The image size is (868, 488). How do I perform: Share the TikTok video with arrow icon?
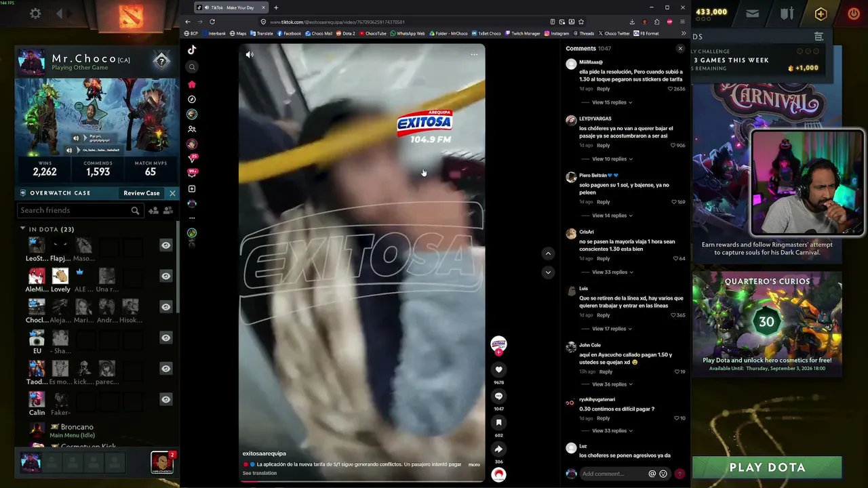pyautogui.click(x=498, y=449)
